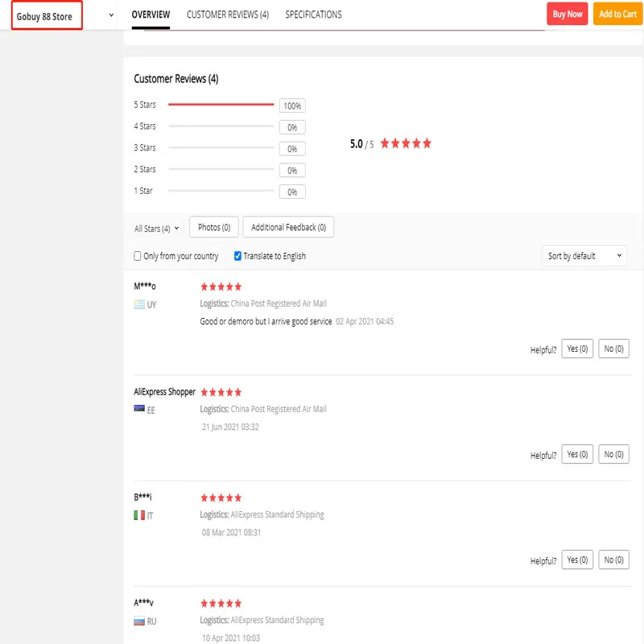Screen dimensions: 644x644
Task: Click the star rating of M***o's review
Action: pos(221,287)
